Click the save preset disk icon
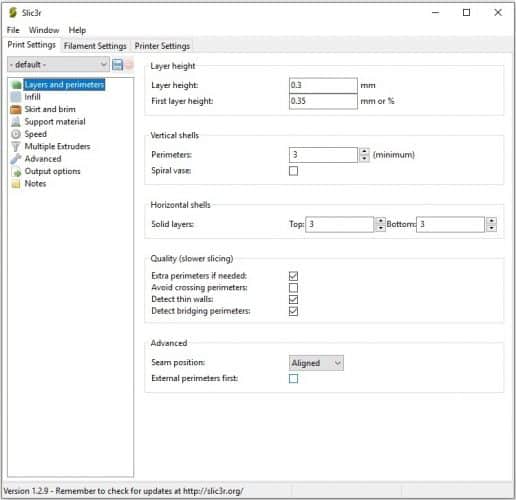The height and width of the screenshot is (500, 516). pos(117,64)
